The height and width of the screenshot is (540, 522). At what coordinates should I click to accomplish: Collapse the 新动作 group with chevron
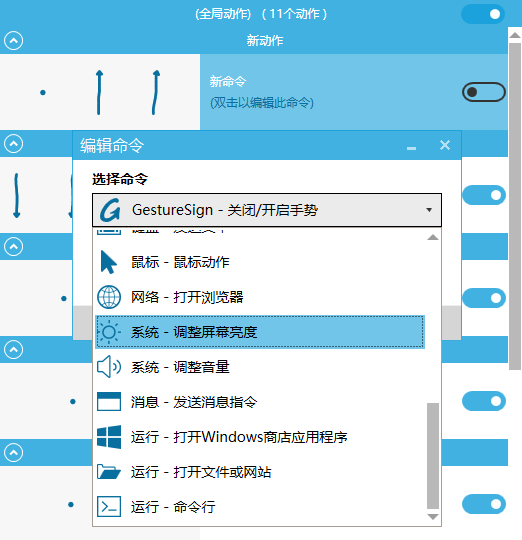coord(13,41)
